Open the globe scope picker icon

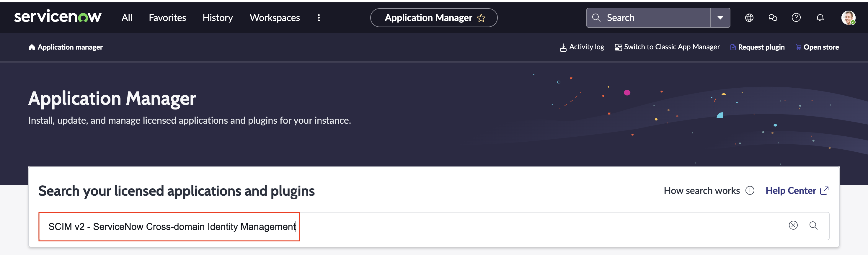(749, 17)
